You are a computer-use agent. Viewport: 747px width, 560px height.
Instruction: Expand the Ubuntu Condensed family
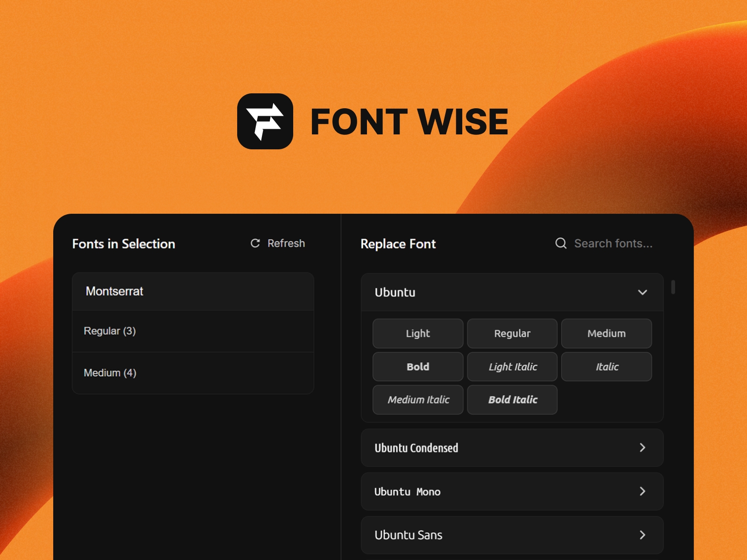pos(512,448)
